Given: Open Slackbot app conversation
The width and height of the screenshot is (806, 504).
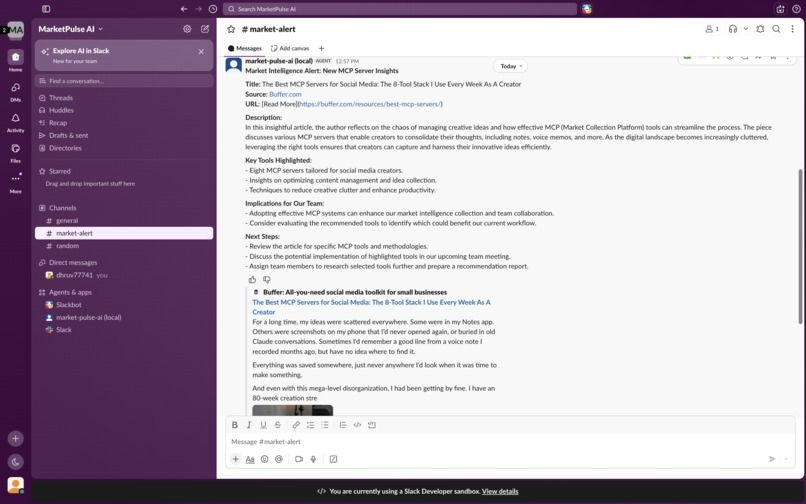Looking at the screenshot, I should (x=124, y=305).
